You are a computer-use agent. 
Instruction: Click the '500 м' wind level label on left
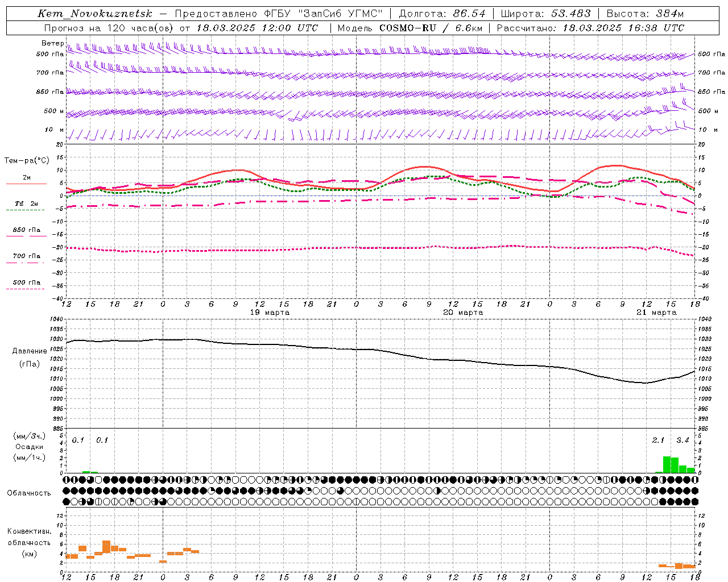55,111
